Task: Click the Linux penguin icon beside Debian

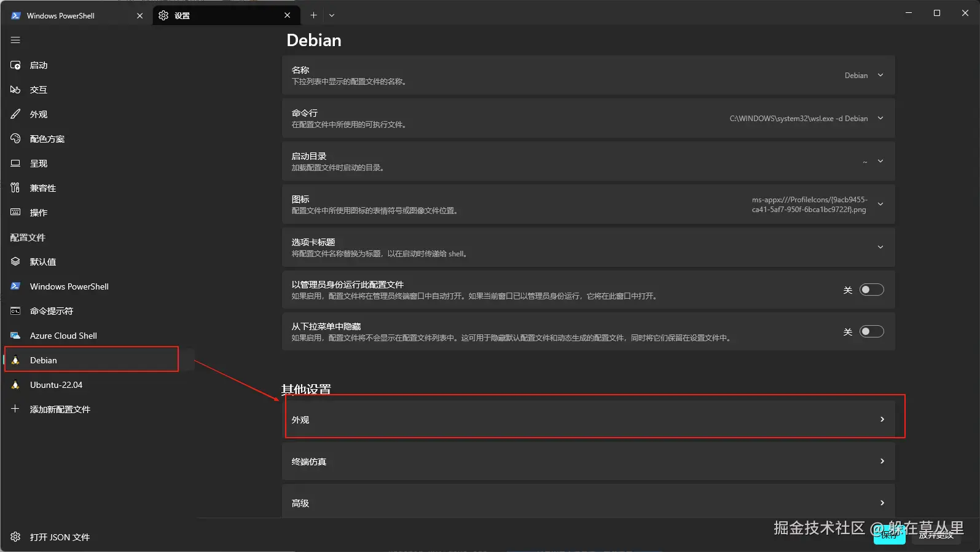Action: (x=15, y=360)
